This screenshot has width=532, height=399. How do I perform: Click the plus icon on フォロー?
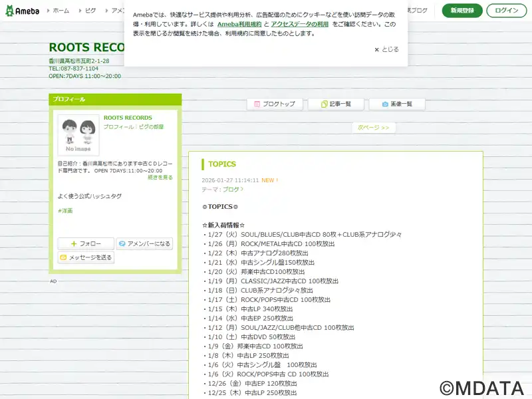[x=74, y=243]
